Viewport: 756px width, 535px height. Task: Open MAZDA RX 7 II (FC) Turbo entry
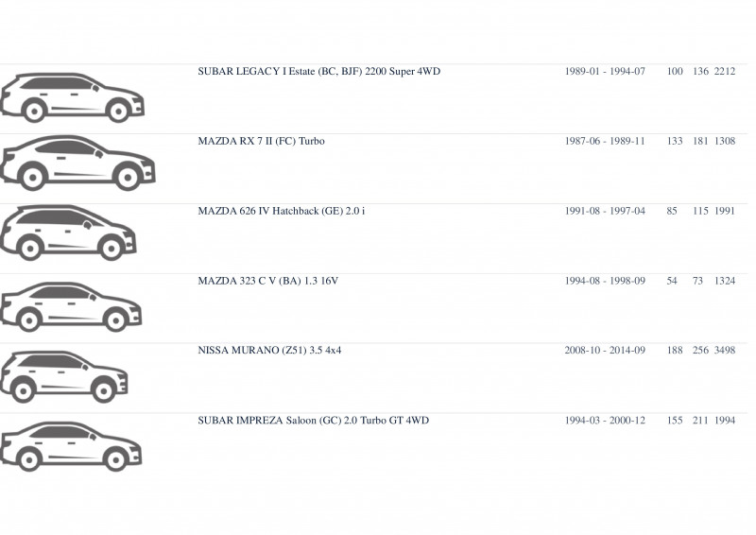point(261,142)
